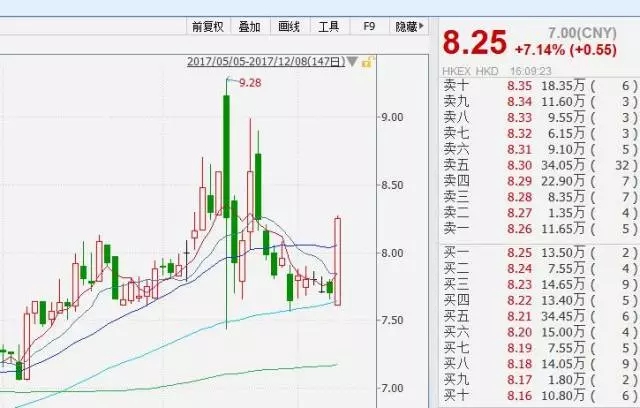The height and width of the screenshot is (408, 640).
Task: Select the 买五 row at 8.21
Action: 540,317
